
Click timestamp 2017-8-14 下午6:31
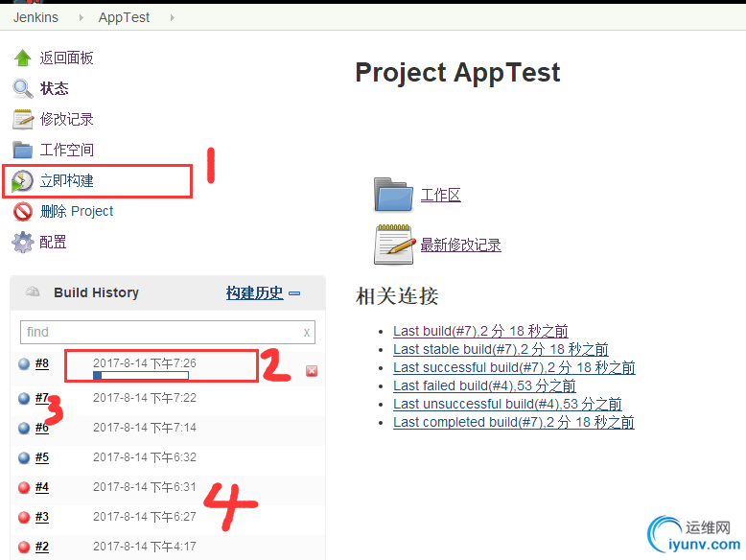(x=145, y=487)
